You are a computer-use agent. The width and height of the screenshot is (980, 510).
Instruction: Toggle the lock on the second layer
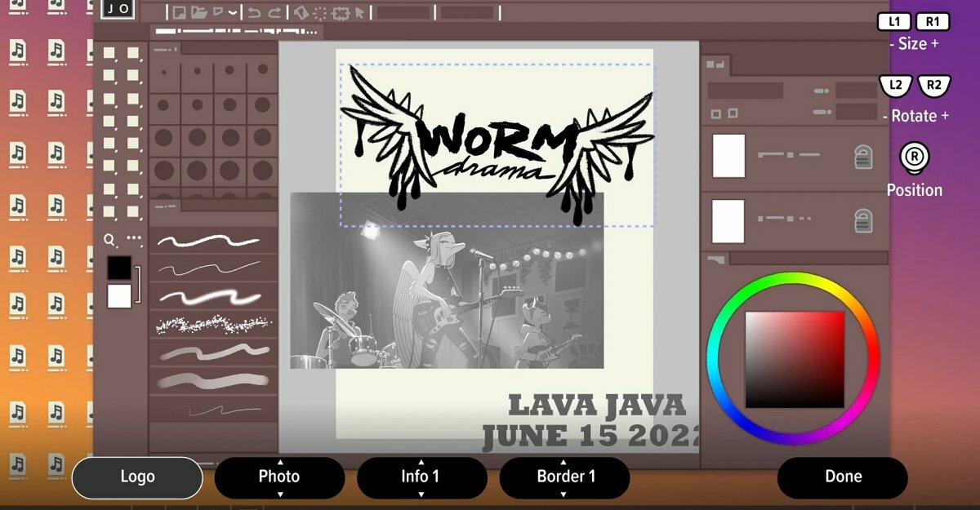863,220
